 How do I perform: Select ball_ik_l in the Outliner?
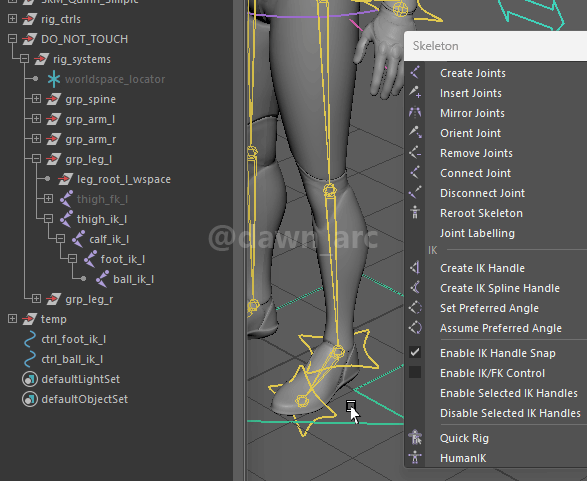134,279
